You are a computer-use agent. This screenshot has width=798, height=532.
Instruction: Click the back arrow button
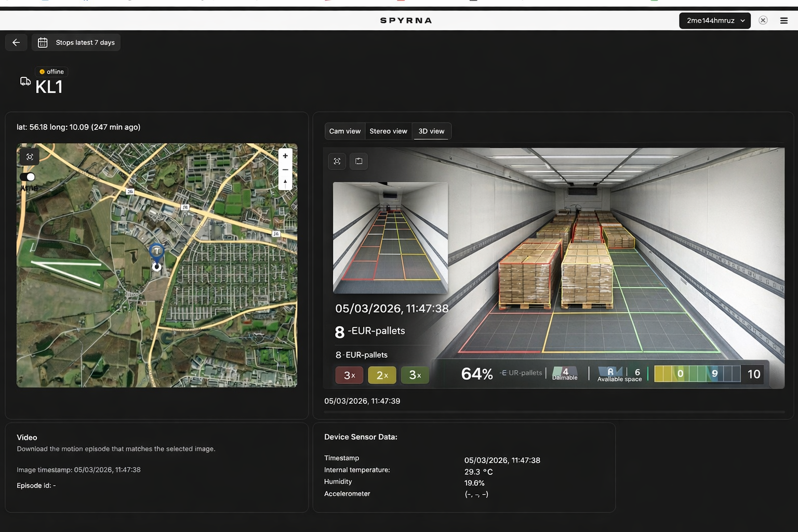[16, 42]
